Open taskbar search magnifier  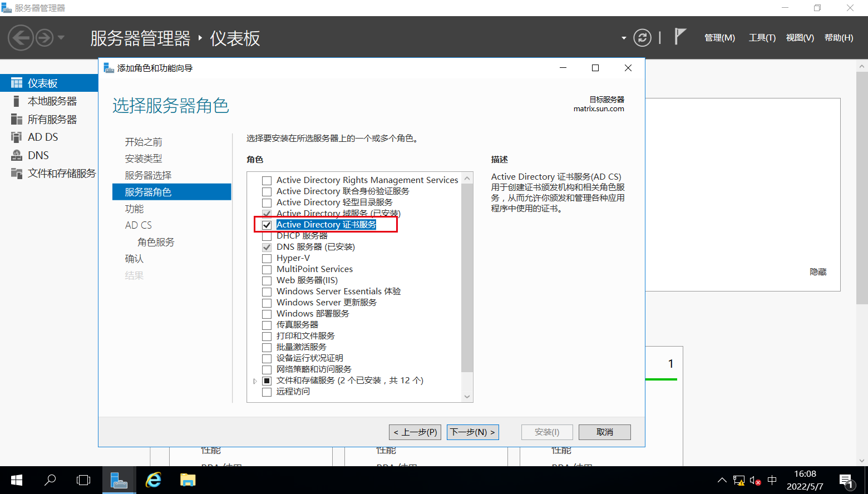[x=50, y=480]
